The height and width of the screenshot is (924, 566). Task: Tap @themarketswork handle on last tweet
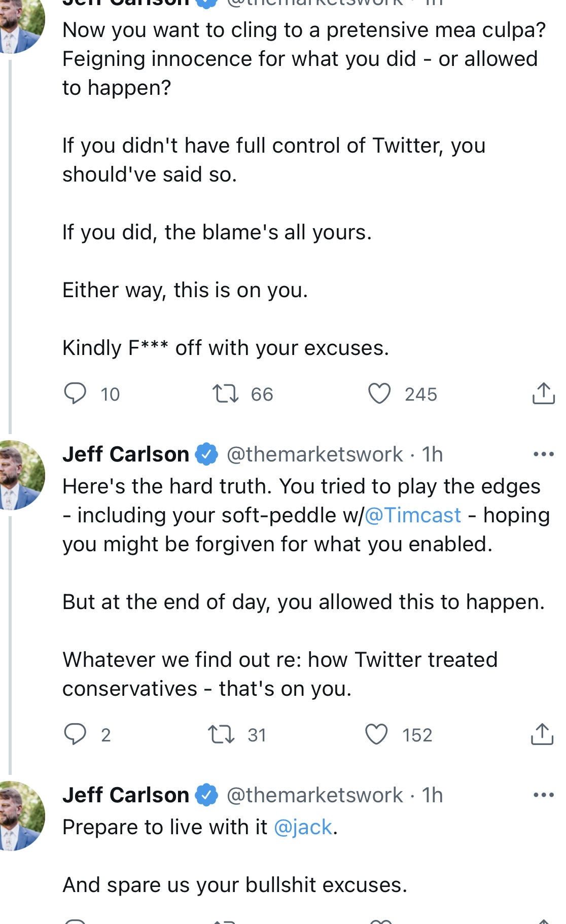314,795
